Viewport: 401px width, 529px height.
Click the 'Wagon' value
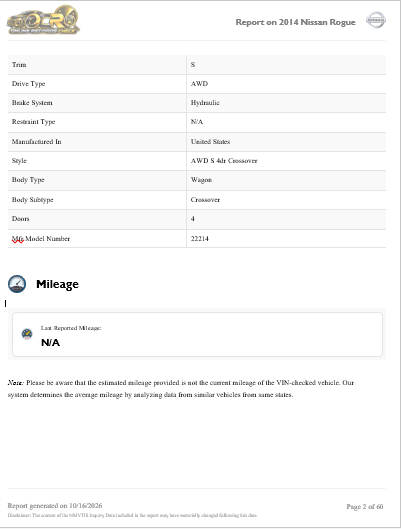coord(201,180)
